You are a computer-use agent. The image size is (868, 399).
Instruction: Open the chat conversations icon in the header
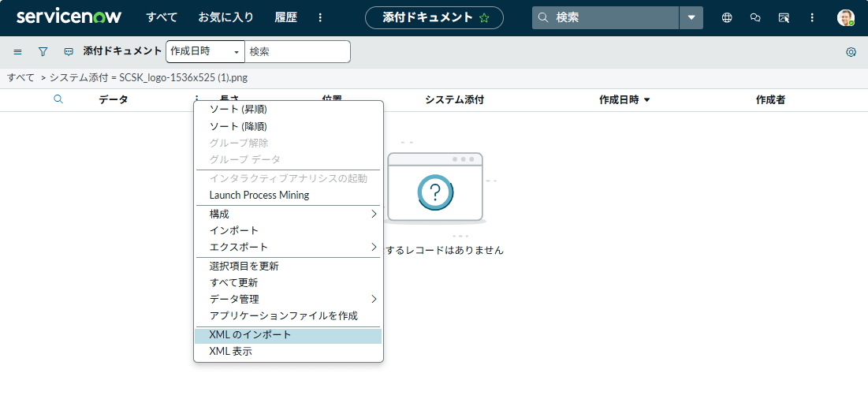pos(755,17)
